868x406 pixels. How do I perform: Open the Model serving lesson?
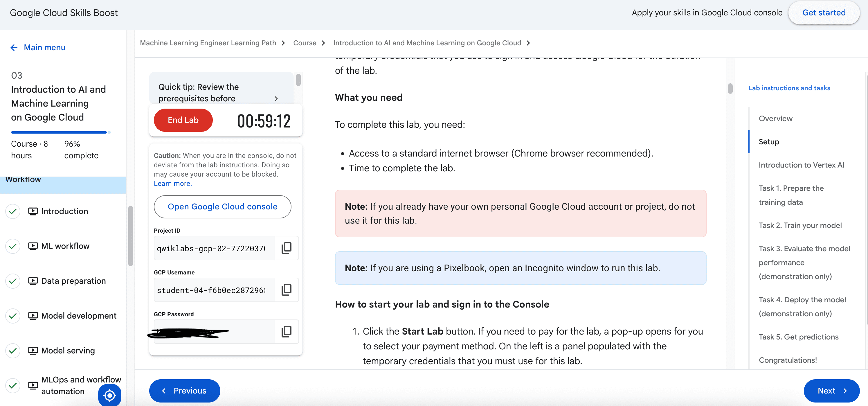pyautogui.click(x=68, y=350)
